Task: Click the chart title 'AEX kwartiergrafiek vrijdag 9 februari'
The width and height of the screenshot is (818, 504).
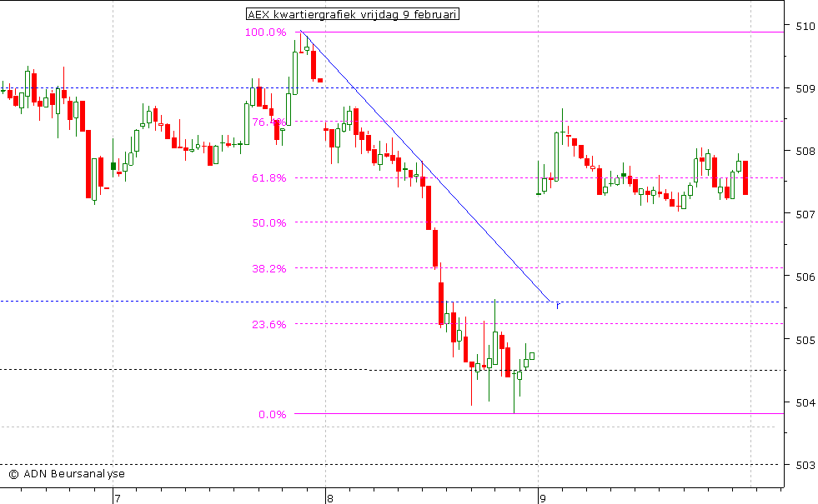Action: pyautogui.click(x=353, y=15)
